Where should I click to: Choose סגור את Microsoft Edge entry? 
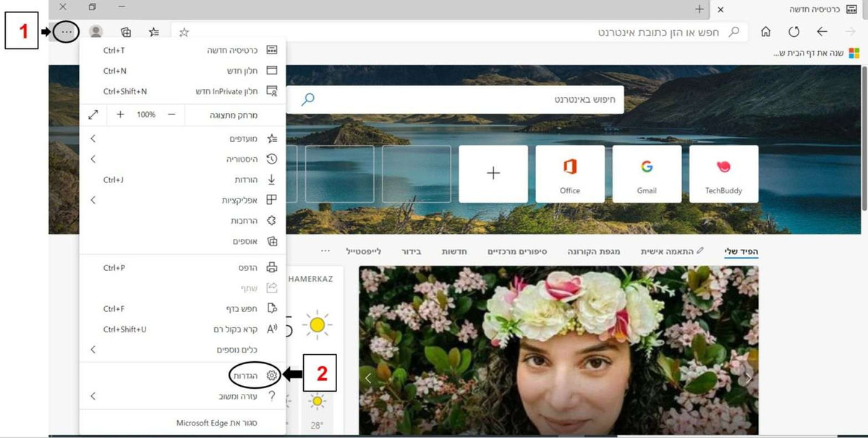[x=182, y=422]
